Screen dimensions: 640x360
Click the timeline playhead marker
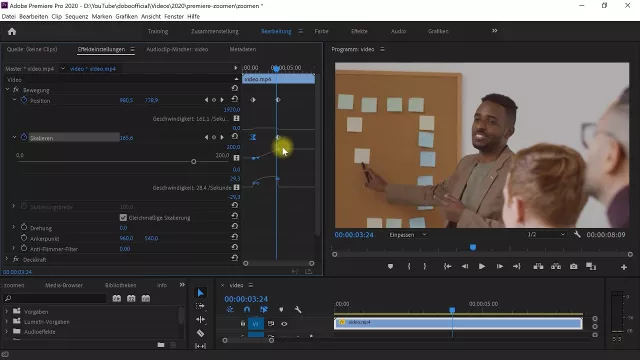[x=452, y=310]
